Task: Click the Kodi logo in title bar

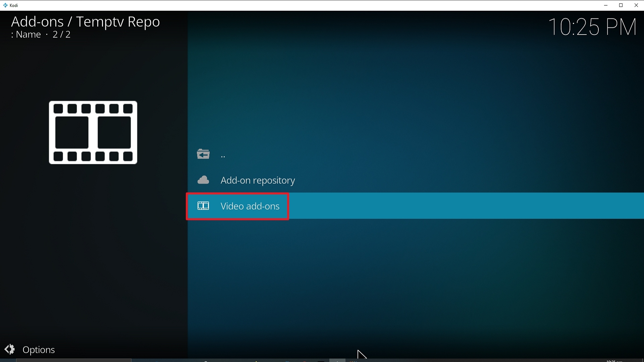Action: [5, 5]
